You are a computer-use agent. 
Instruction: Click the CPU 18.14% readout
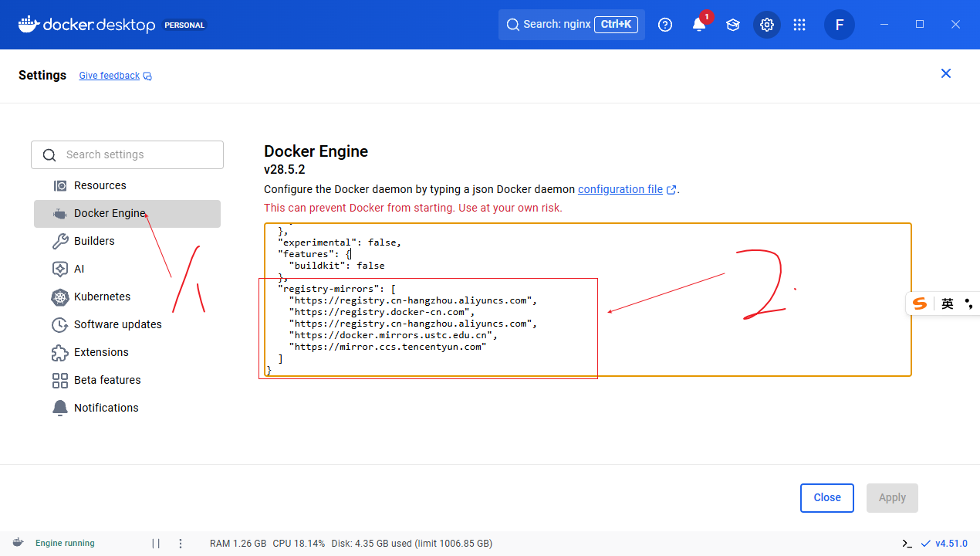(x=299, y=543)
